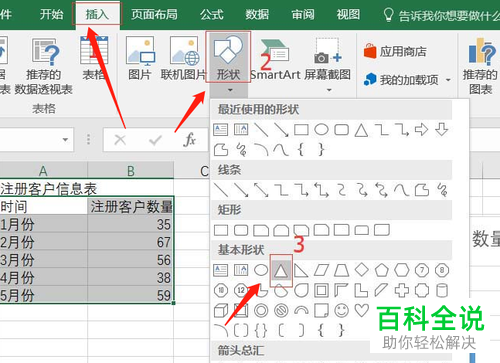
Task: Choose round diagonal corner rectangle in 矩形
Action: (x=382, y=230)
